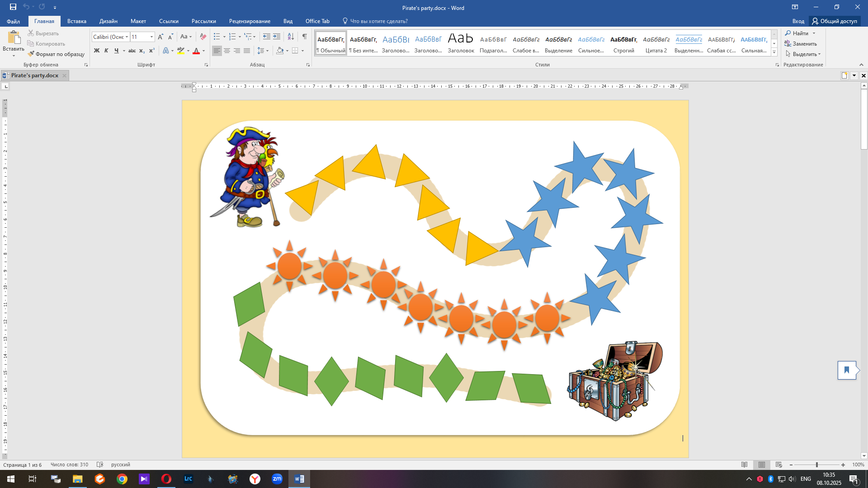This screenshot has height=488, width=868.
Task: Click the bulleted list icon
Action: (x=217, y=37)
